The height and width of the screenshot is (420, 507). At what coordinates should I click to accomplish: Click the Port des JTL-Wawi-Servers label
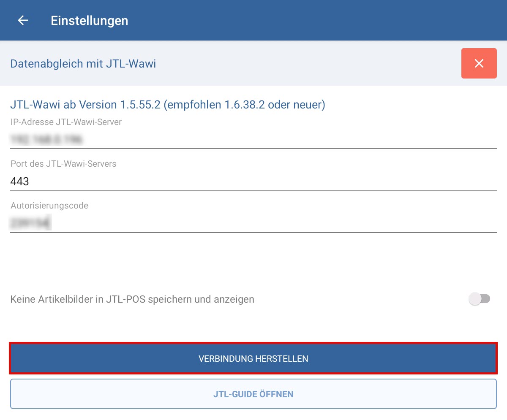63,164
